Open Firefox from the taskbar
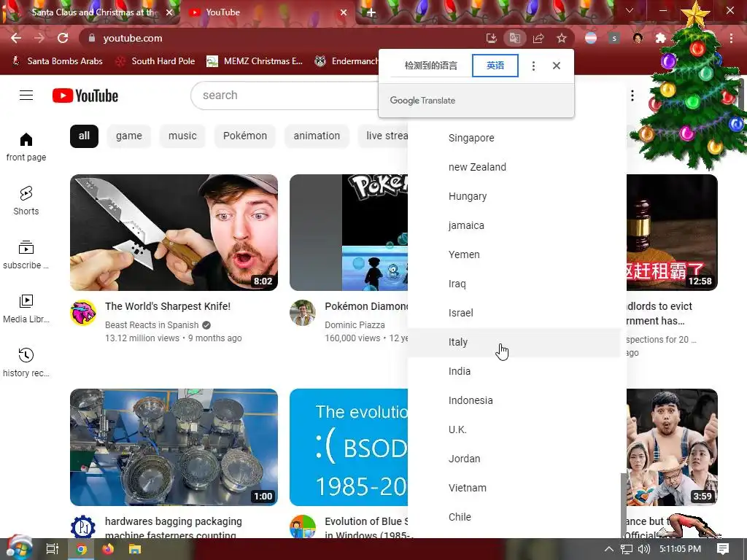The height and width of the screenshot is (560, 747). pos(108,549)
